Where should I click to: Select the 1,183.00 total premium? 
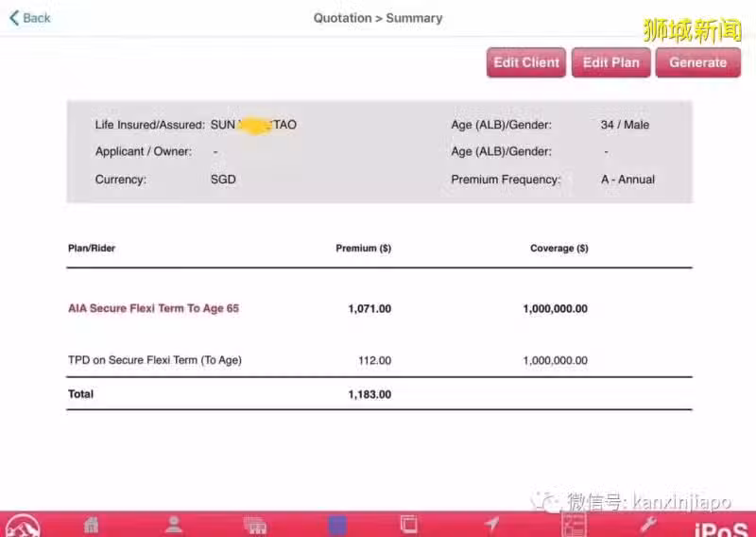369,394
